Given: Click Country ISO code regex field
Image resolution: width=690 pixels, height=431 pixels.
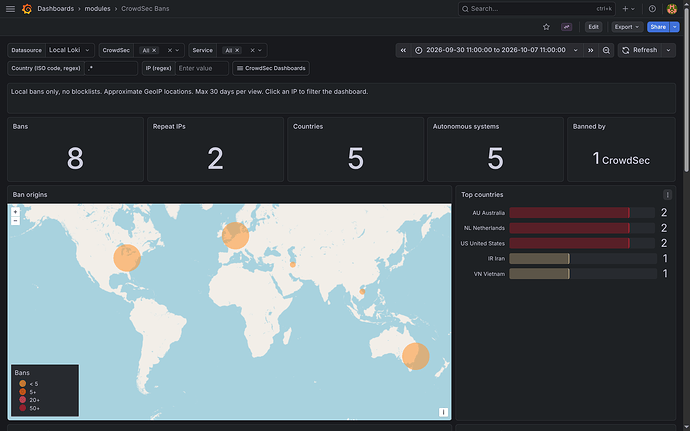Looking at the screenshot, I should (x=111, y=68).
